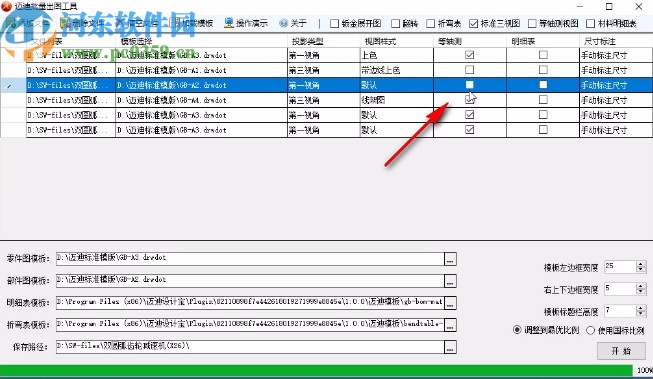This screenshot has width=653, height=379.
Task: Click the 开始 button
Action: [x=621, y=351]
